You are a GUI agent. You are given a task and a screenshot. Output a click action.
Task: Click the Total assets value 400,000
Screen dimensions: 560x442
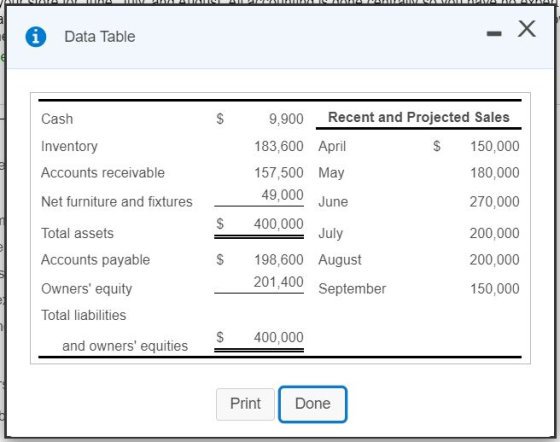point(279,224)
